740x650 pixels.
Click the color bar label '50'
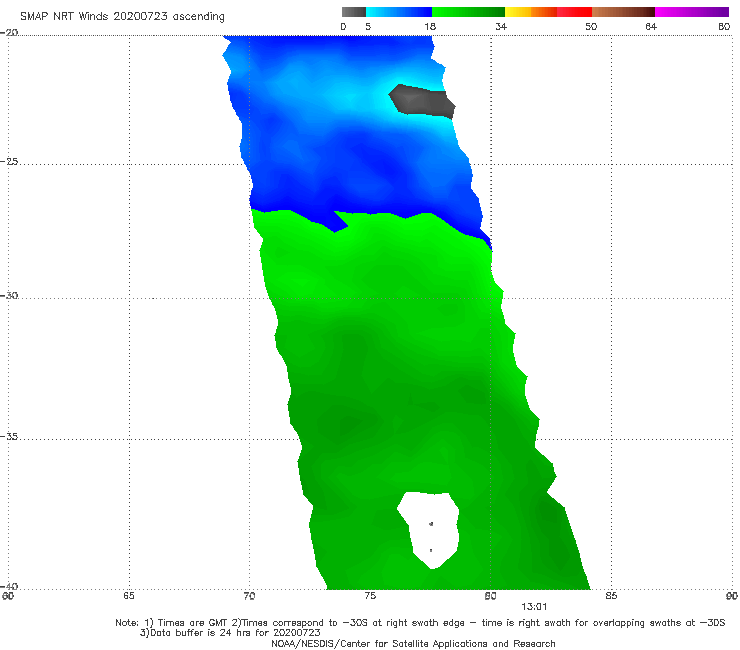point(591,26)
